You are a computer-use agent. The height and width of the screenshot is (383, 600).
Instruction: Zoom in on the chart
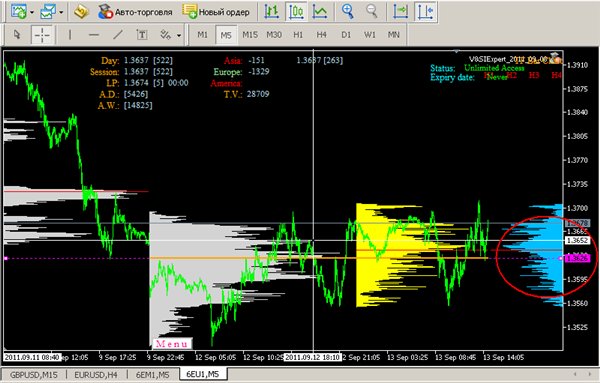pos(347,11)
